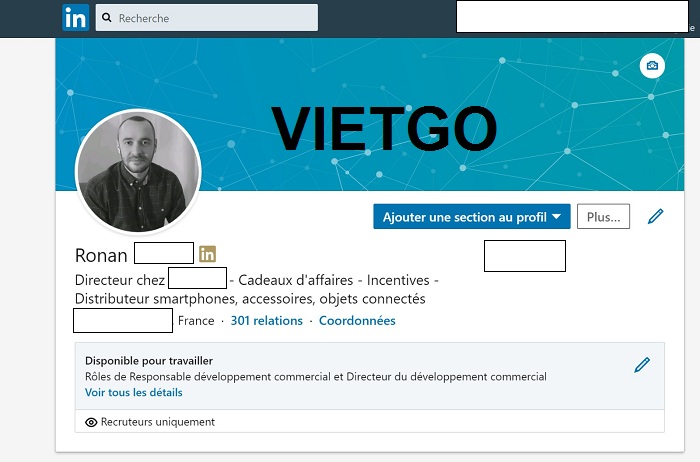Click the 'Directeur chez' headline text
The height and width of the screenshot is (462, 700).
[x=120, y=280]
